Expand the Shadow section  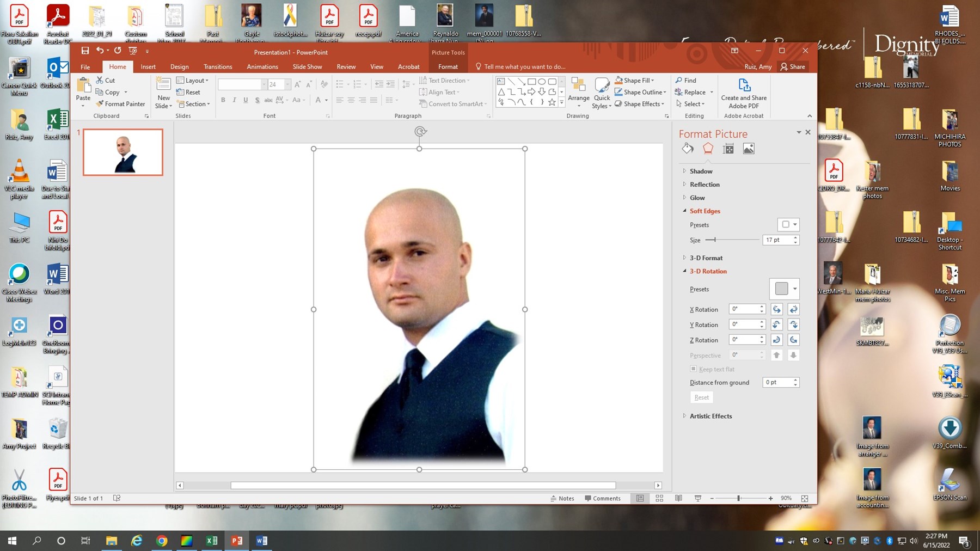click(x=701, y=171)
